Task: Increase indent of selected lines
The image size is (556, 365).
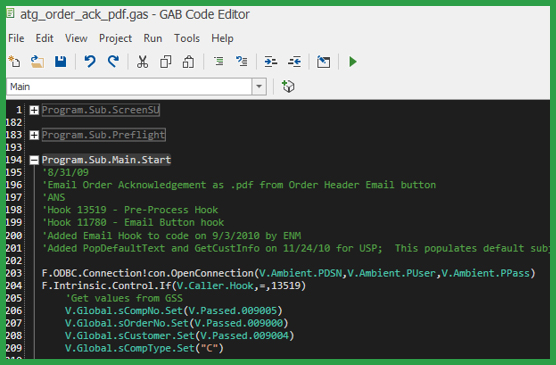Action: tap(271, 62)
